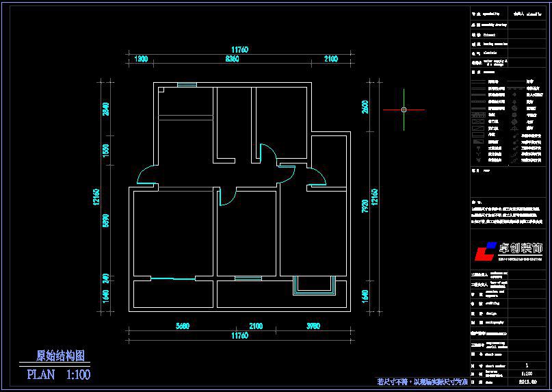
Task: Select the 原始结构图 drawing title
Action: tap(61, 356)
